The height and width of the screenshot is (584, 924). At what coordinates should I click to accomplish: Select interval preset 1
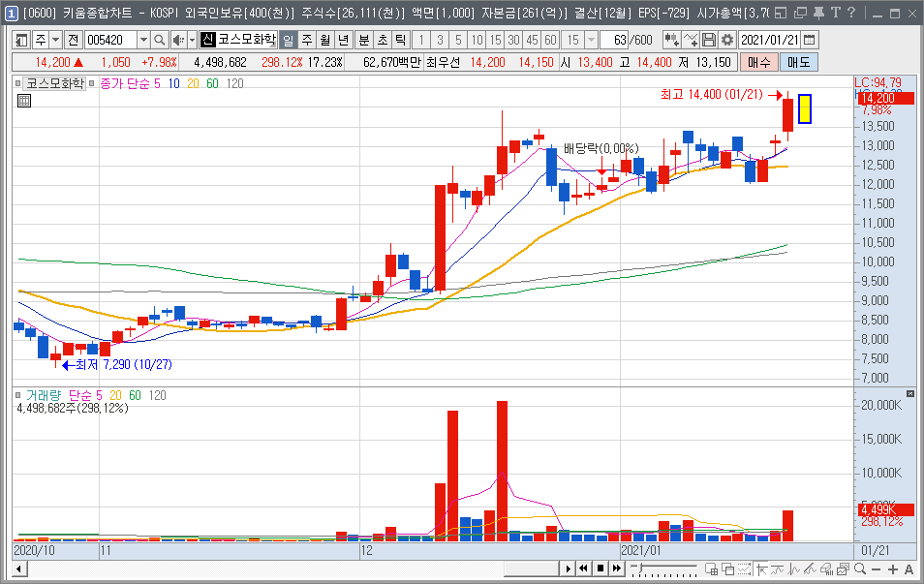pos(420,40)
